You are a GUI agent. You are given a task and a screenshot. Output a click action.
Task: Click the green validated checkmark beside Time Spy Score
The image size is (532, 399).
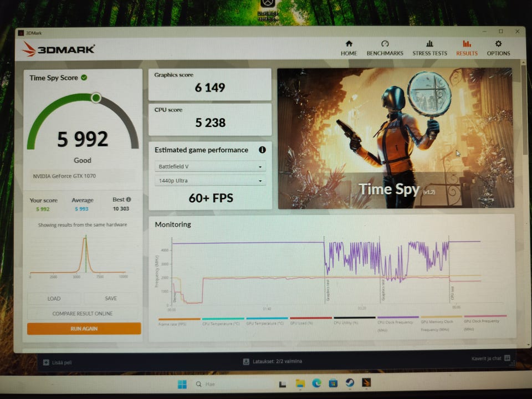84,78
